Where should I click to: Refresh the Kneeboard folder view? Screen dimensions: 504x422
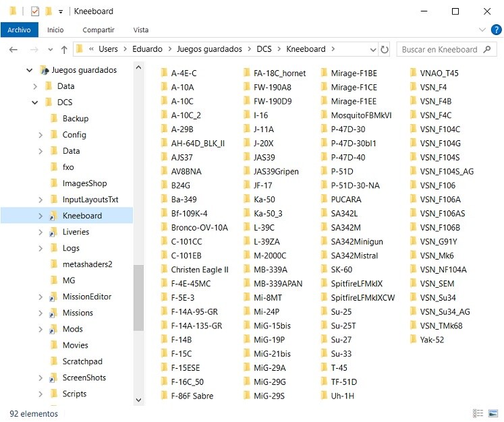(x=385, y=50)
